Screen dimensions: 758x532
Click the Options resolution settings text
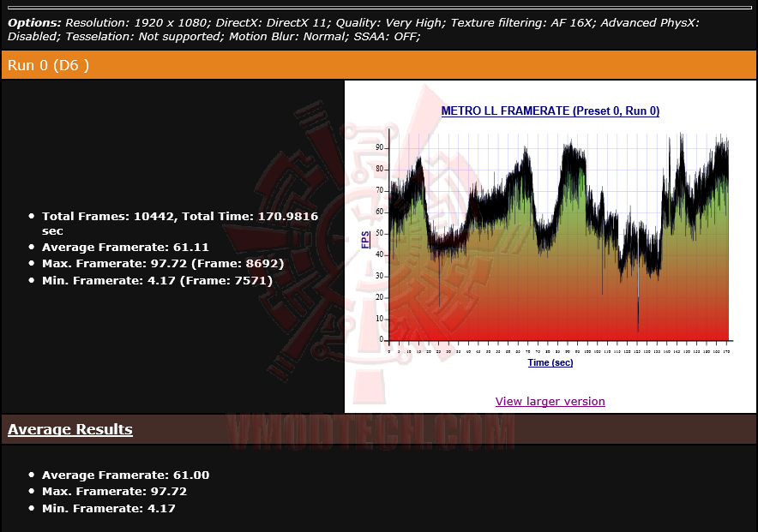point(353,29)
